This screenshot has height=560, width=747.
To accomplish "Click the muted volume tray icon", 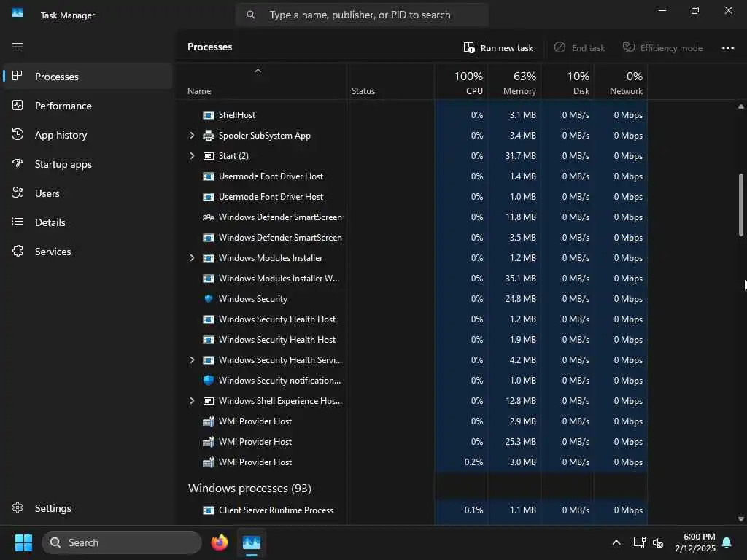I will click(x=658, y=542).
